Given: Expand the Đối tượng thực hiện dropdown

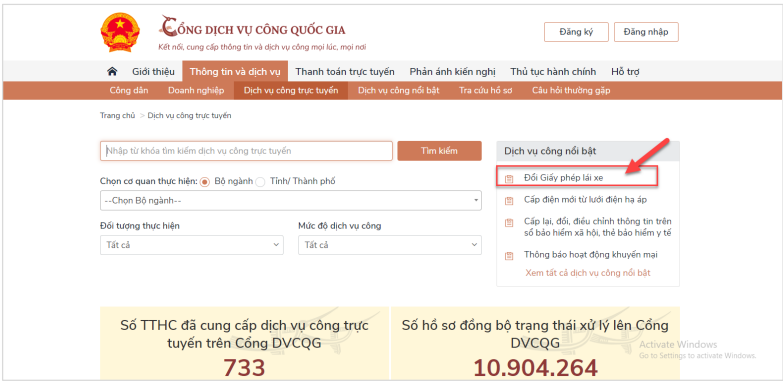Looking at the screenshot, I should point(192,245).
